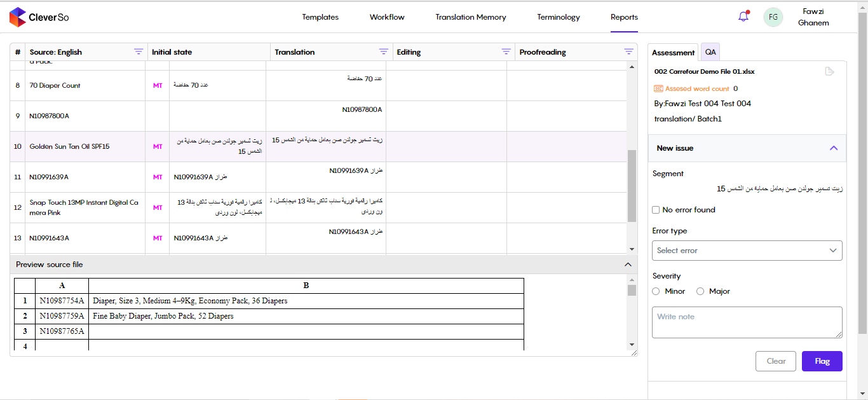
Task: Filter the Proofreading column
Action: pos(629,52)
